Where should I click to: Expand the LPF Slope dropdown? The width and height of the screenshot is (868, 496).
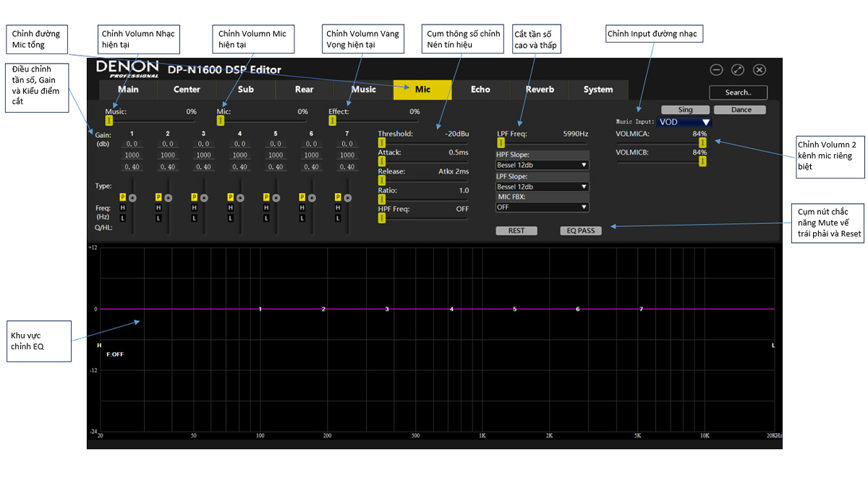point(542,187)
